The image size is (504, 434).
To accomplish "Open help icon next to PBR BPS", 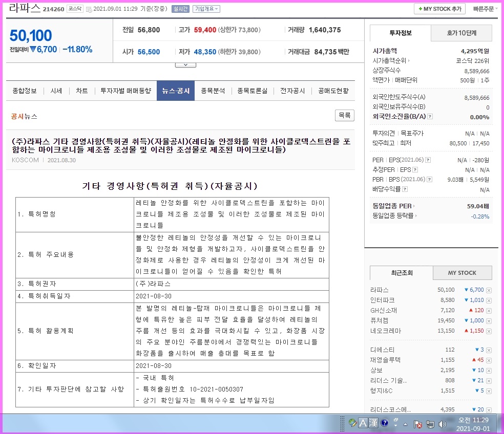I will [429, 180].
